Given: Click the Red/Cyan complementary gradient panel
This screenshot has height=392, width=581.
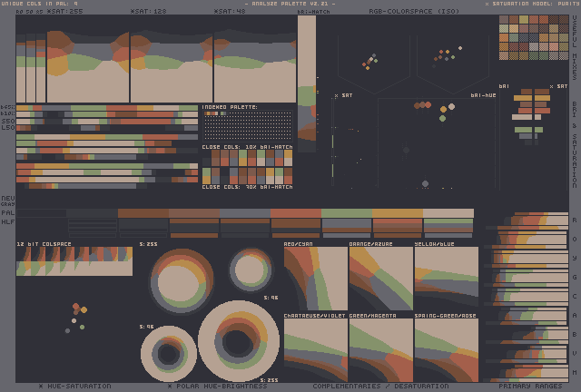Looking at the screenshot, I should pyautogui.click(x=315, y=279).
